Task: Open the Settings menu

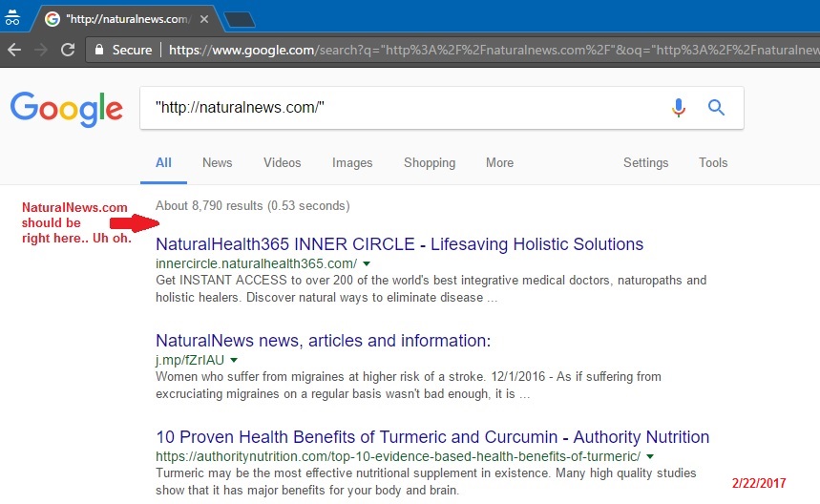Action: pos(646,163)
